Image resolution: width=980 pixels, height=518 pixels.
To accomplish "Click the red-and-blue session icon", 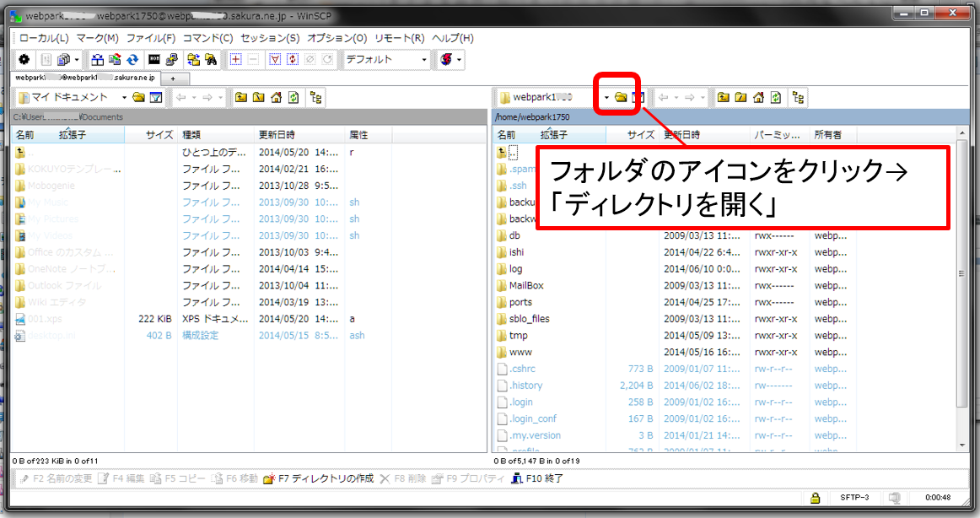I will pyautogui.click(x=446, y=60).
